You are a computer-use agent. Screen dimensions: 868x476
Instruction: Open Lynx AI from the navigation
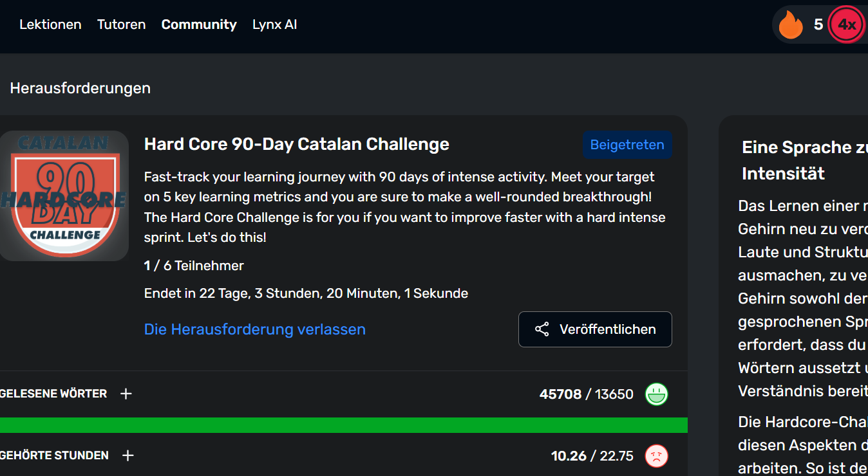(274, 24)
